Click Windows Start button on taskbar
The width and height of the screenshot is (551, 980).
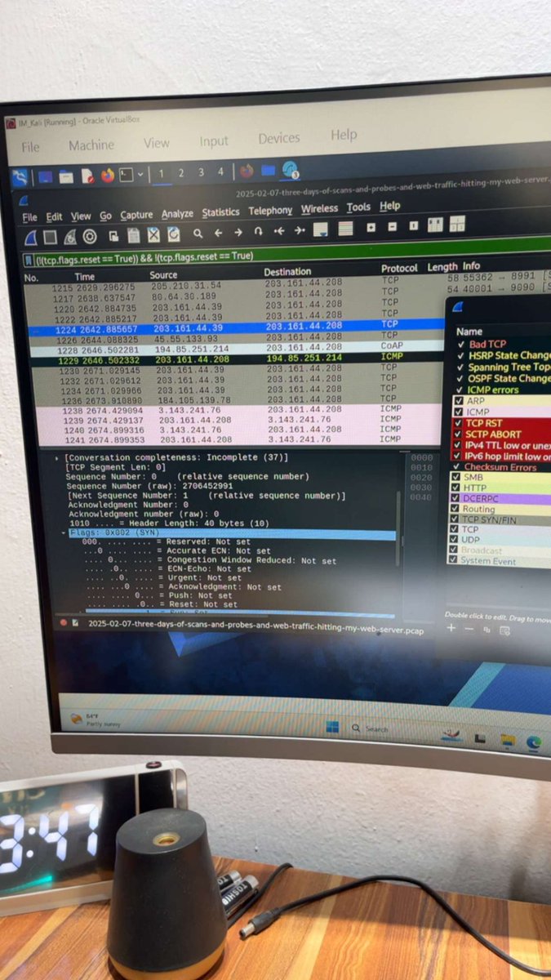(x=332, y=727)
